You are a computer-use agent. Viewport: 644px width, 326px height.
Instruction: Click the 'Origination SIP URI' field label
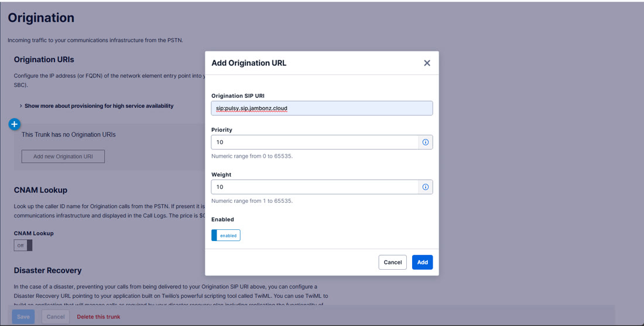click(x=238, y=96)
